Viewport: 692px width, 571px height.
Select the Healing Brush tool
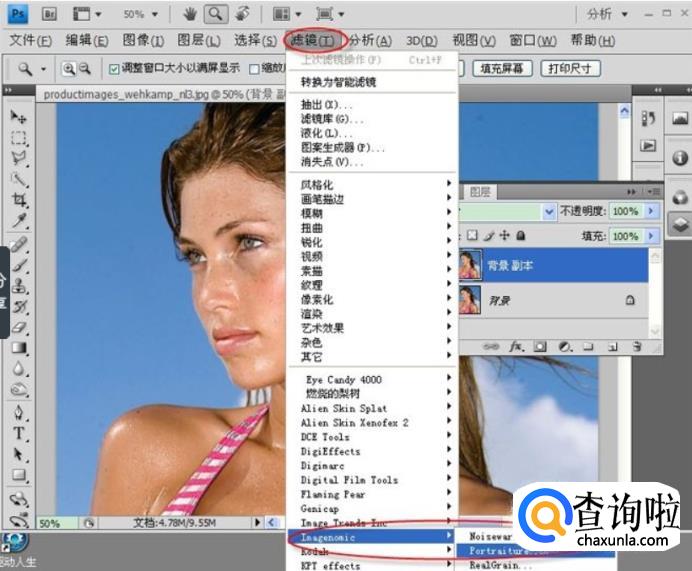19,244
